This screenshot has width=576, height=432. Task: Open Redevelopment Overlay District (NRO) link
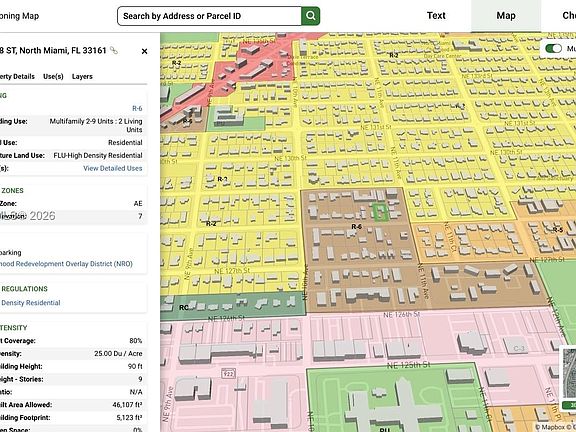[x=66, y=264]
